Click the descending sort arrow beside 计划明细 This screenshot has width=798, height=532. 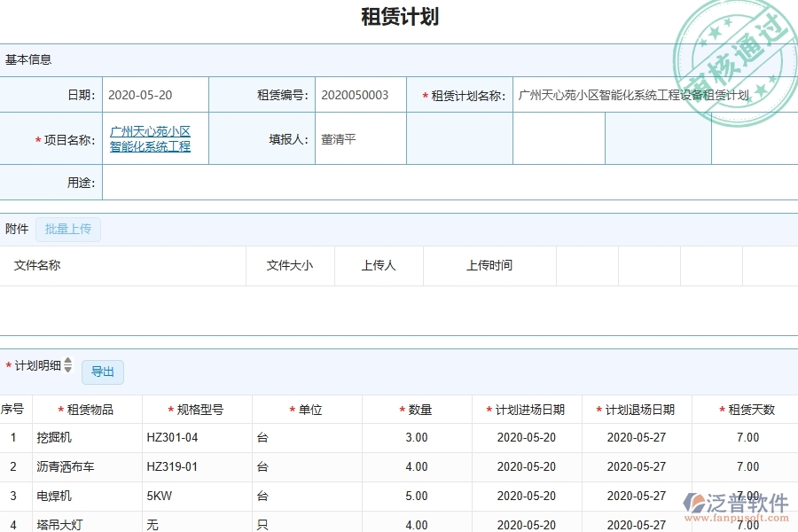coord(66,372)
